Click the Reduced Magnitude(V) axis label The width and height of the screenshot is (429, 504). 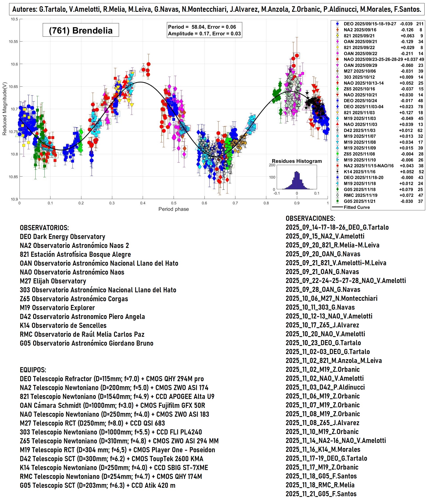[x=4, y=109]
